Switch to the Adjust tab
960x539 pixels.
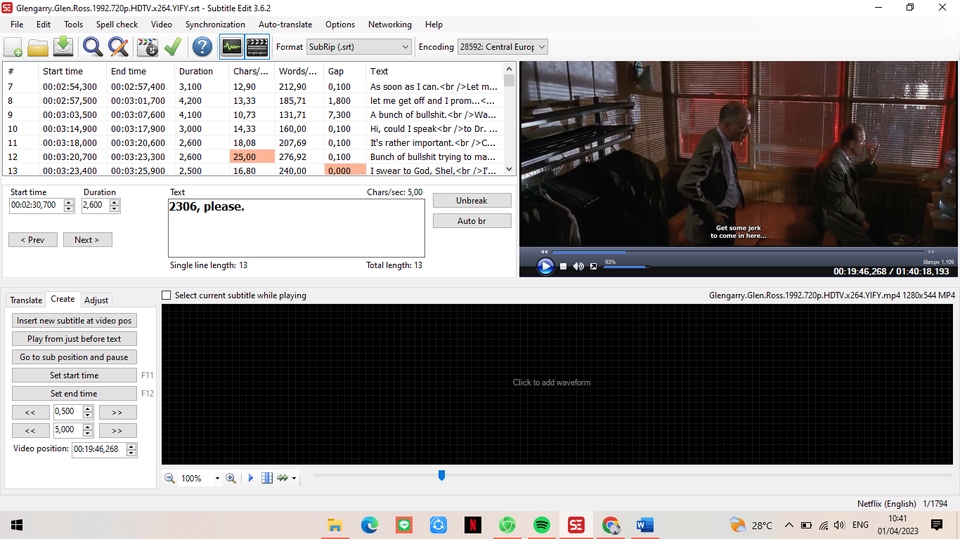pyautogui.click(x=96, y=300)
